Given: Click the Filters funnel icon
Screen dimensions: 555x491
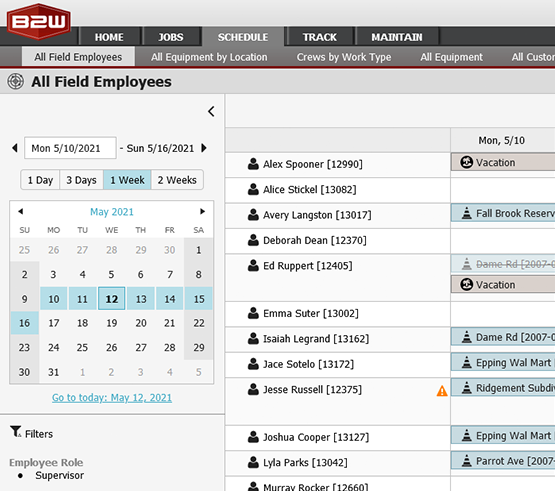Looking at the screenshot, I should tap(16, 432).
